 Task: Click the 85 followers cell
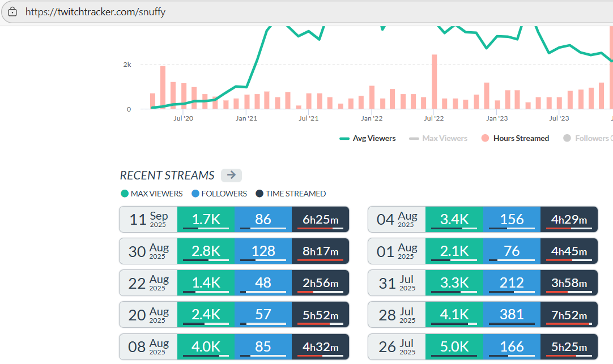point(263,346)
